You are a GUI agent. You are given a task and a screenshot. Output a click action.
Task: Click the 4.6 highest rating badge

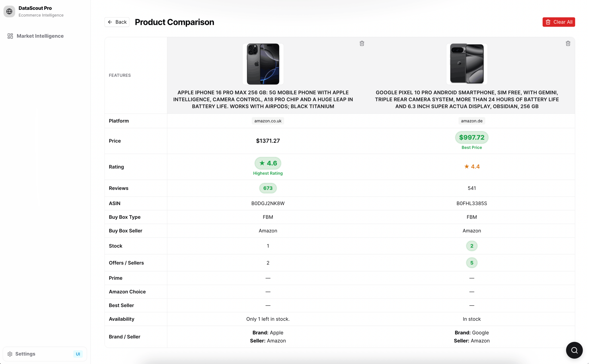[268, 163]
